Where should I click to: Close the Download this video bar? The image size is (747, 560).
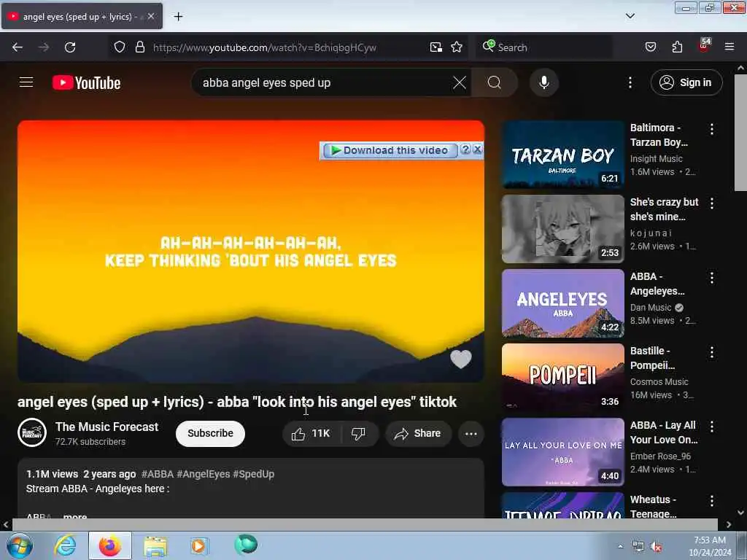477,149
